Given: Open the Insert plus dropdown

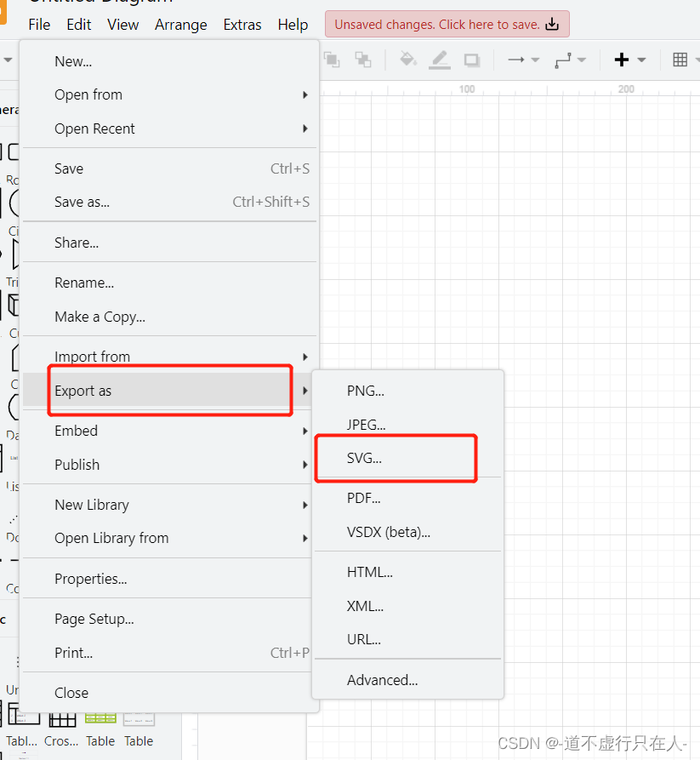Looking at the screenshot, I should point(629,60).
